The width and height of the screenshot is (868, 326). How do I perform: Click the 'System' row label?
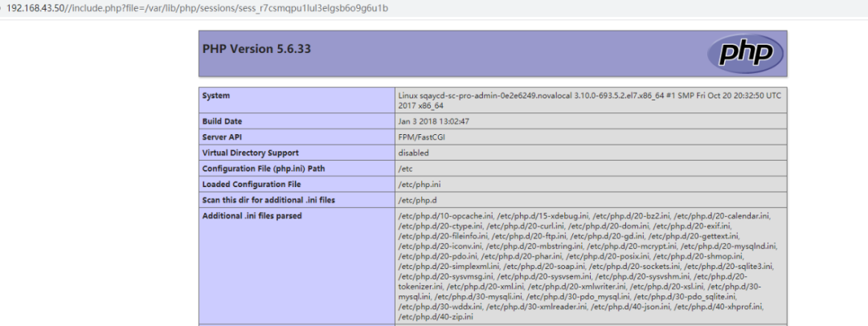pyautogui.click(x=216, y=96)
